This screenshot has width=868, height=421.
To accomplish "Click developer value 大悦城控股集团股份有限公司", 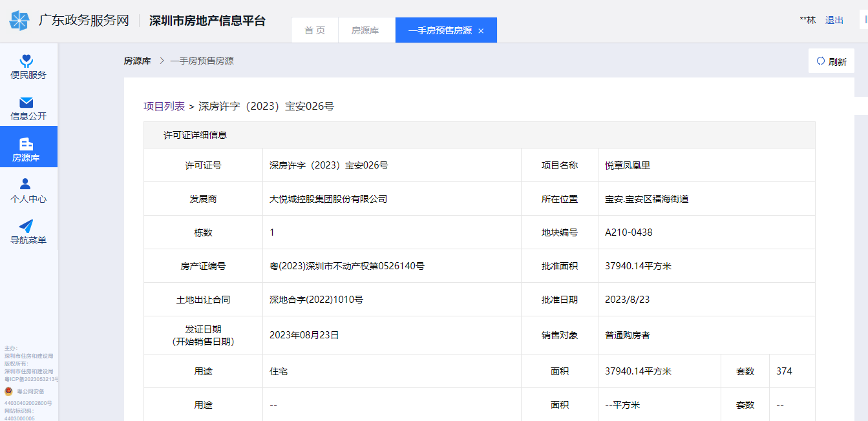I will point(328,199).
